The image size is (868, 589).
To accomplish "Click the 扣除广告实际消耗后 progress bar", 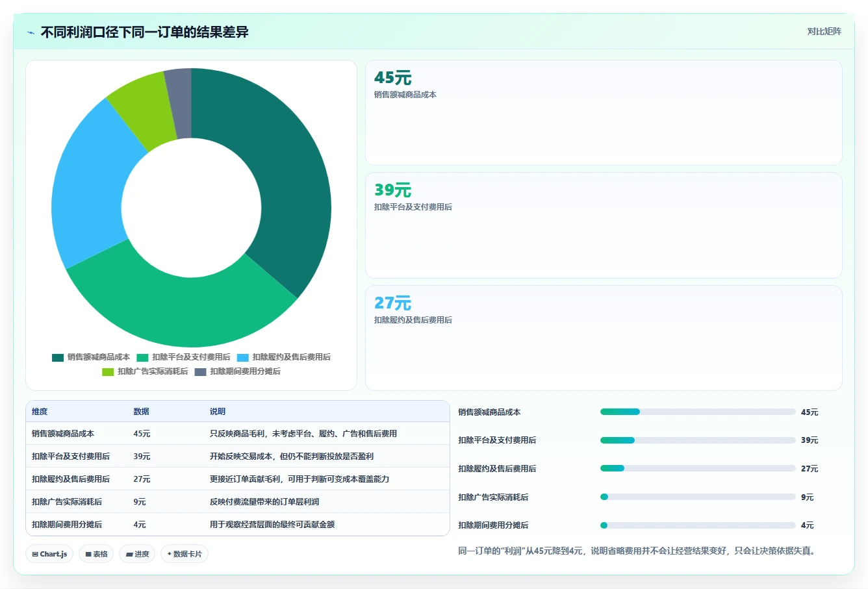I will point(698,497).
